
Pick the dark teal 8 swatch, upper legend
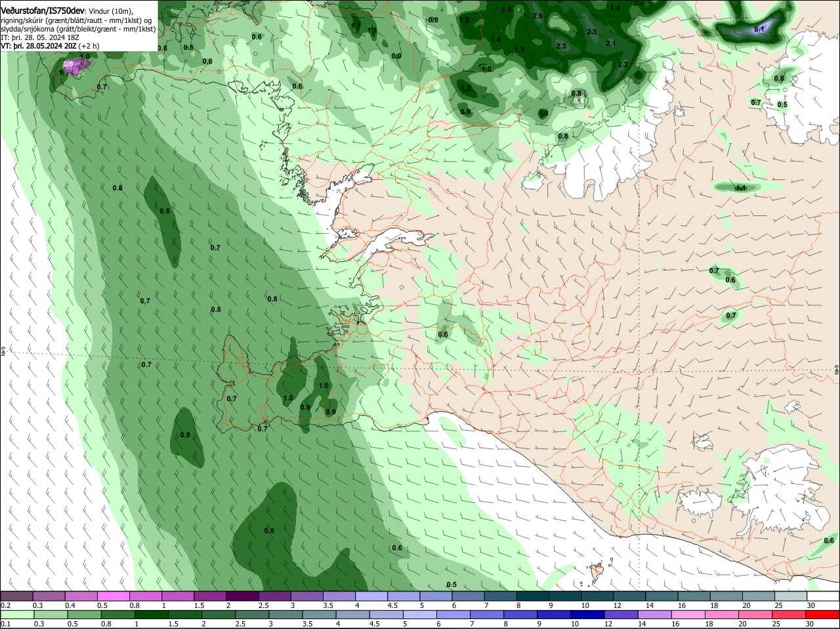(534, 596)
